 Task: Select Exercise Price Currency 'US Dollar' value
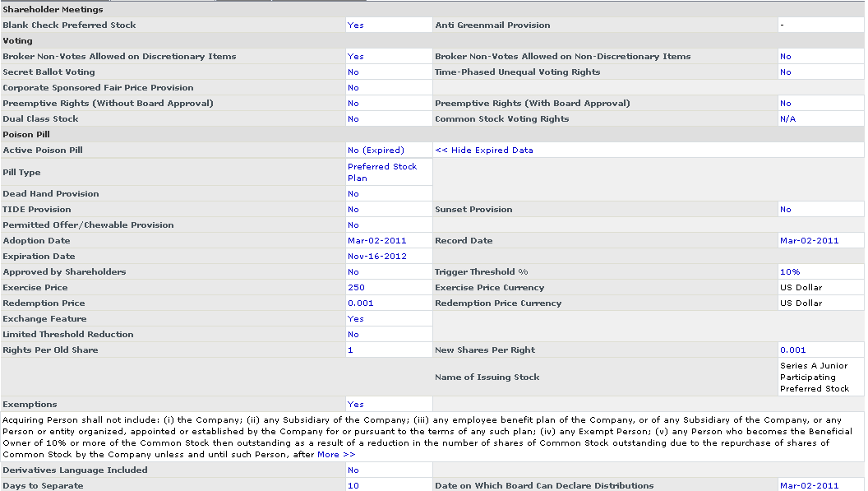tap(801, 288)
